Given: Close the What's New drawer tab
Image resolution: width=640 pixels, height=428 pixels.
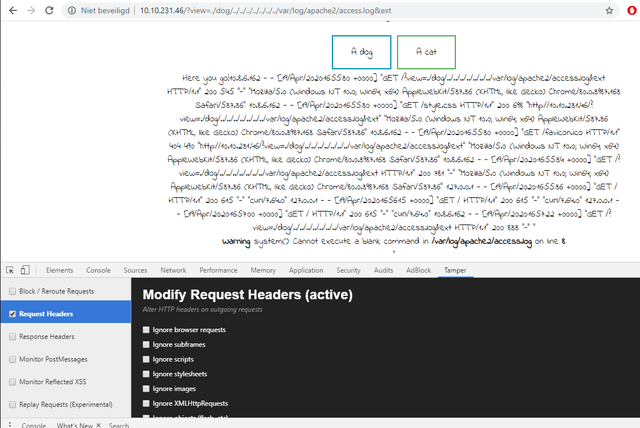Looking at the screenshot, I should [98, 425].
